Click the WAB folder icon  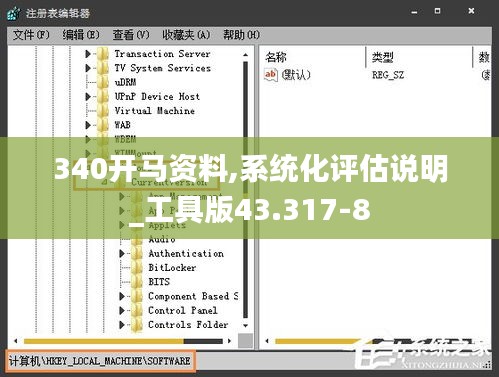(x=103, y=125)
